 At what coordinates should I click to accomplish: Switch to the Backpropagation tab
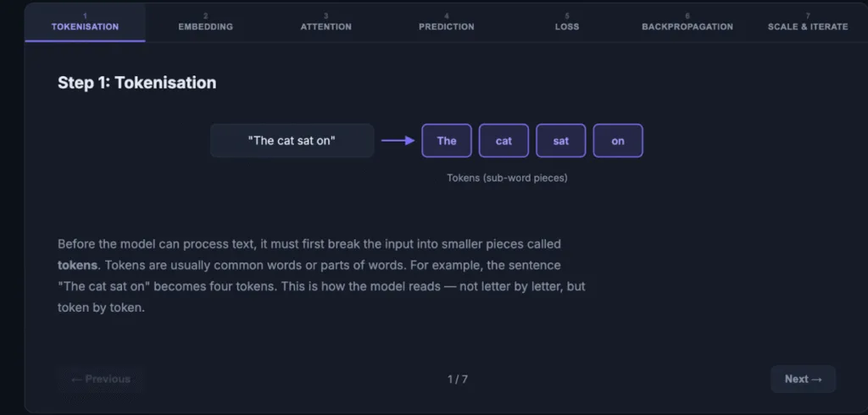coord(687,23)
